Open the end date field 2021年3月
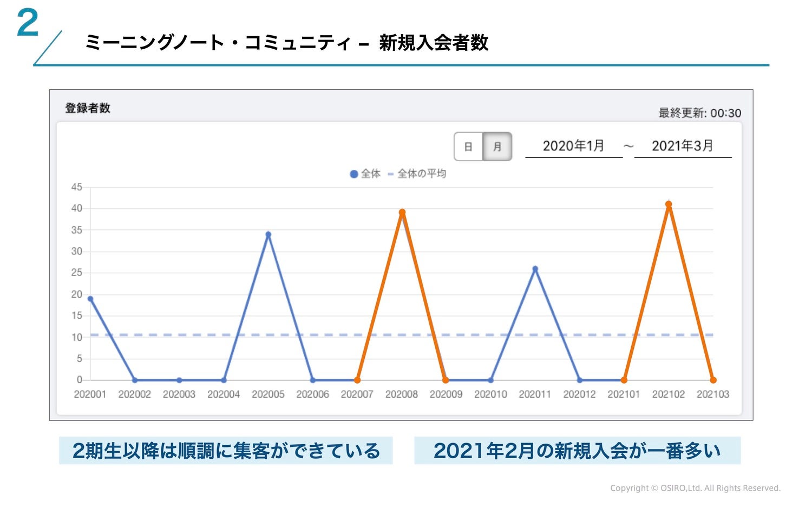The image size is (812, 508). tap(682, 146)
